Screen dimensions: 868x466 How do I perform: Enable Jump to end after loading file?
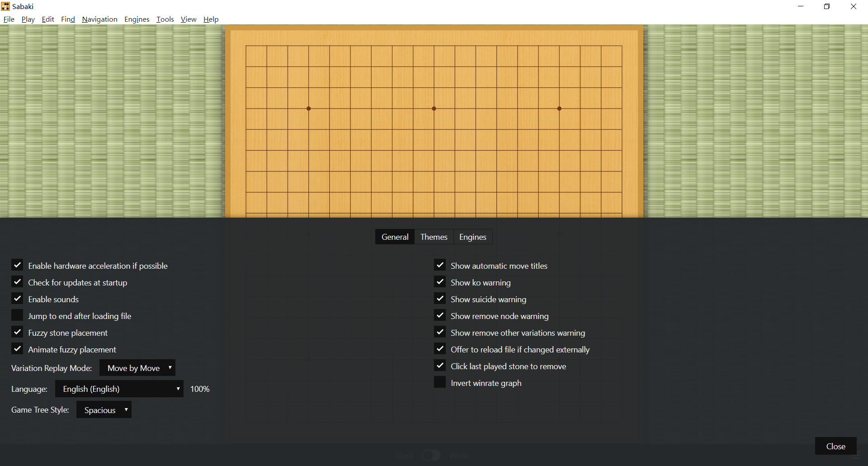[x=17, y=315]
